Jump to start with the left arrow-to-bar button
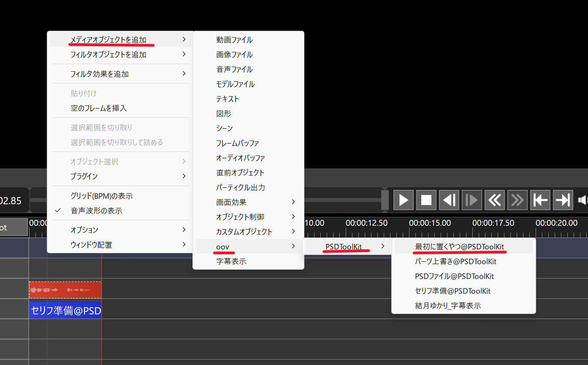Screen dimensions: 588x365 coord(540,200)
